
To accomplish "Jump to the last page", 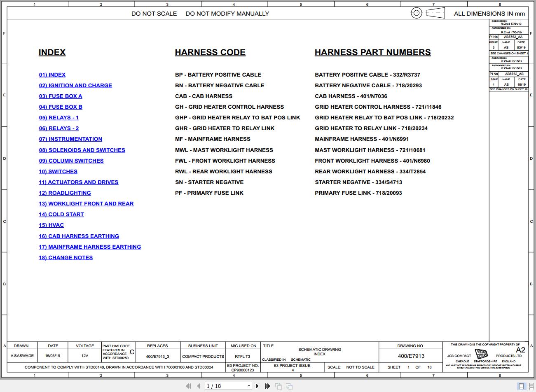I will (x=267, y=386).
